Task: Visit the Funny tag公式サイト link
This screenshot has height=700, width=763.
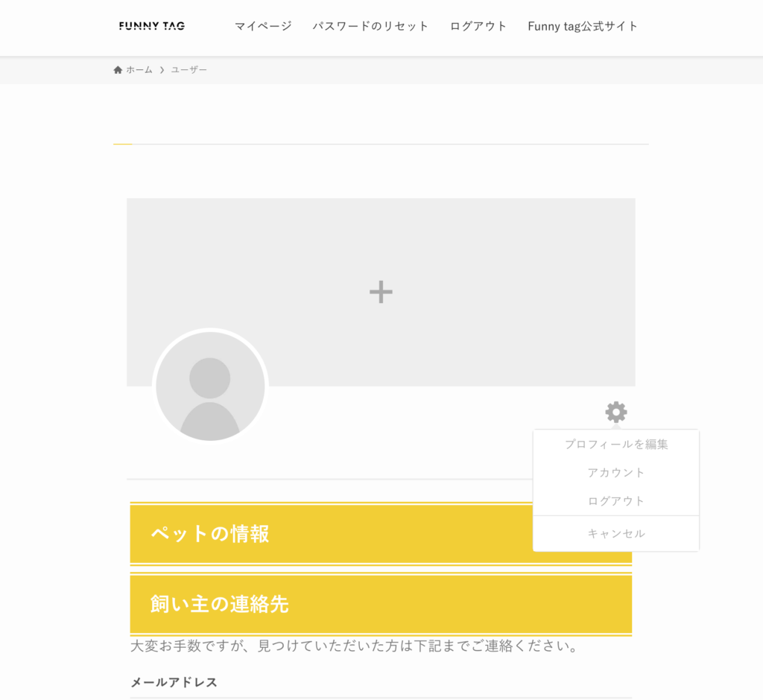Action: tap(583, 26)
